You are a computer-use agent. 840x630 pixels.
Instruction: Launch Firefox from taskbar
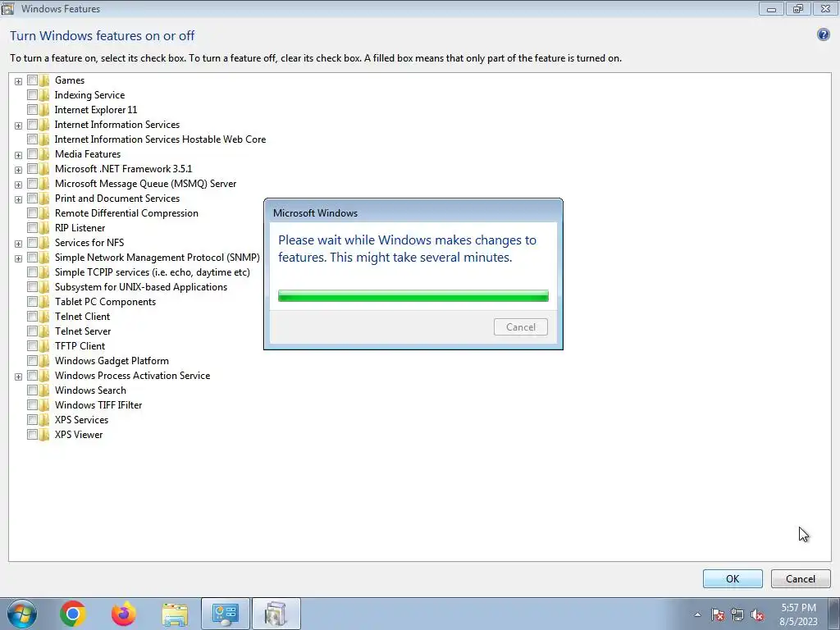point(123,614)
